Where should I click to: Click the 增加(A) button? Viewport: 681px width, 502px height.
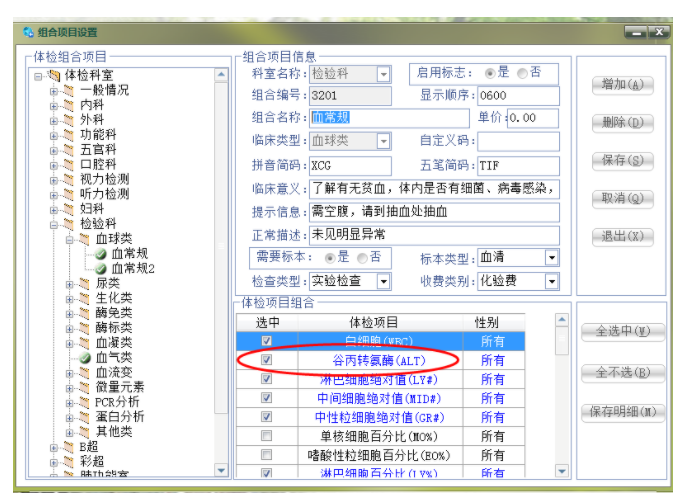[623, 85]
